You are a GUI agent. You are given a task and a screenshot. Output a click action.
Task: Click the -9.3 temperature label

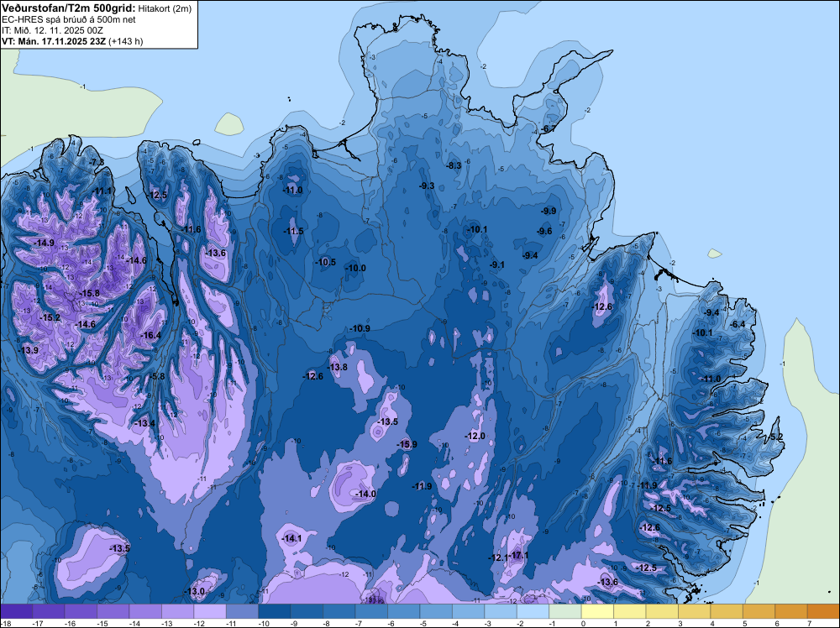(x=427, y=186)
